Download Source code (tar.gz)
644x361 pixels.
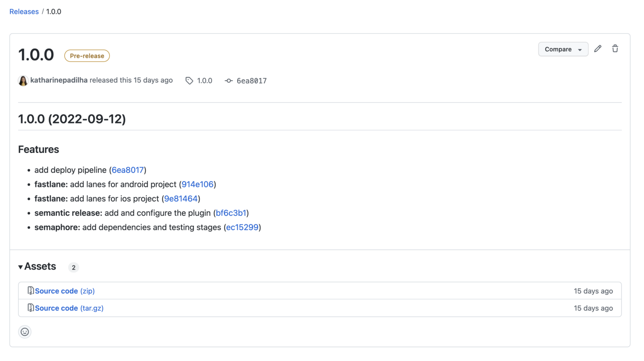(x=69, y=308)
